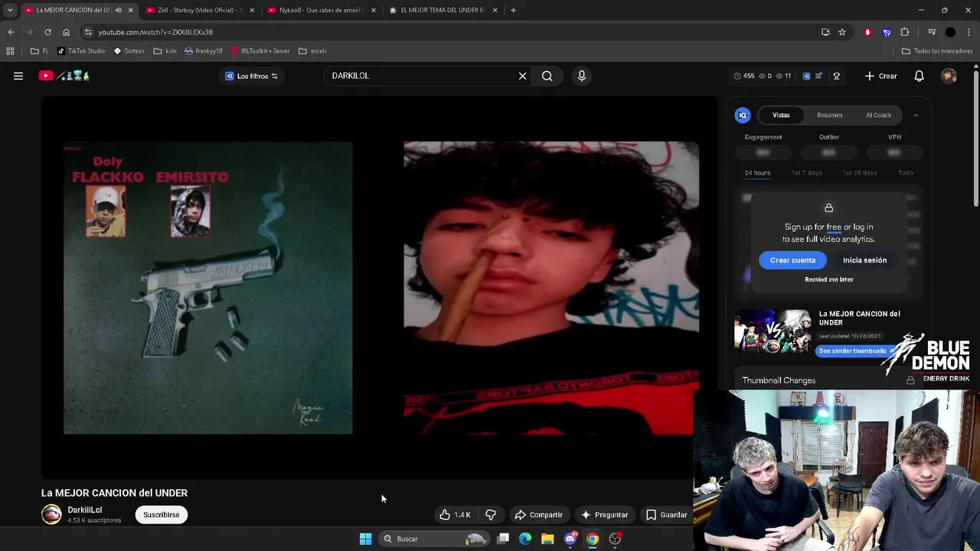Open the TikTok Studio bookmark
Screen dimensions: 980x551
point(81,51)
